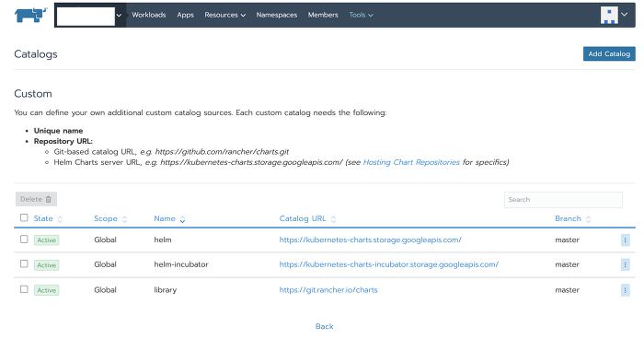
Task: Open actions menu for library catalog
Action: 625,290
